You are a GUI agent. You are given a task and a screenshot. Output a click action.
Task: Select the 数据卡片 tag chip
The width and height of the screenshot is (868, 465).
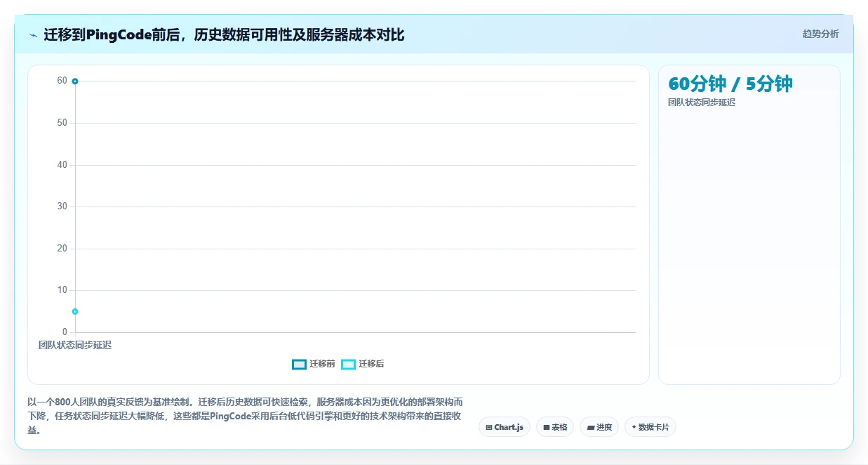[650, 427]
